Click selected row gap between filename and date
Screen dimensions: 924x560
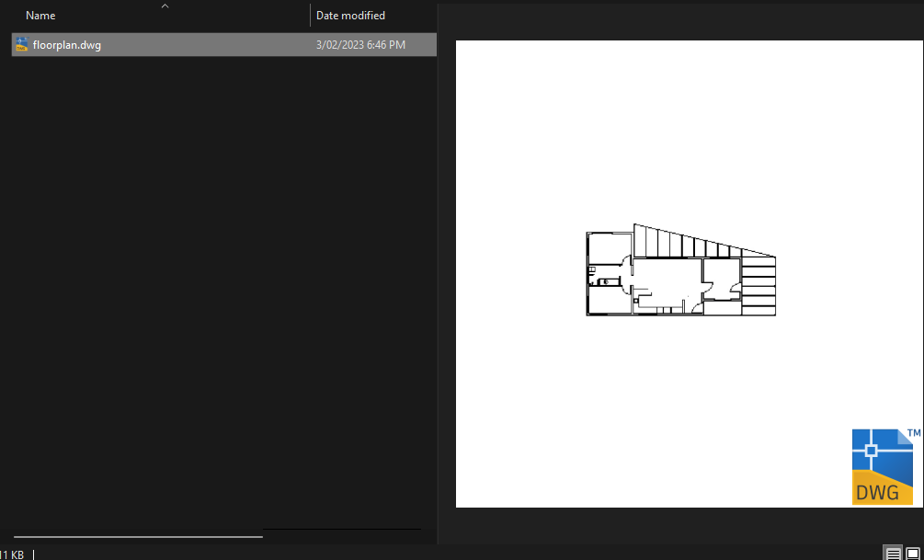coord(206,45)
